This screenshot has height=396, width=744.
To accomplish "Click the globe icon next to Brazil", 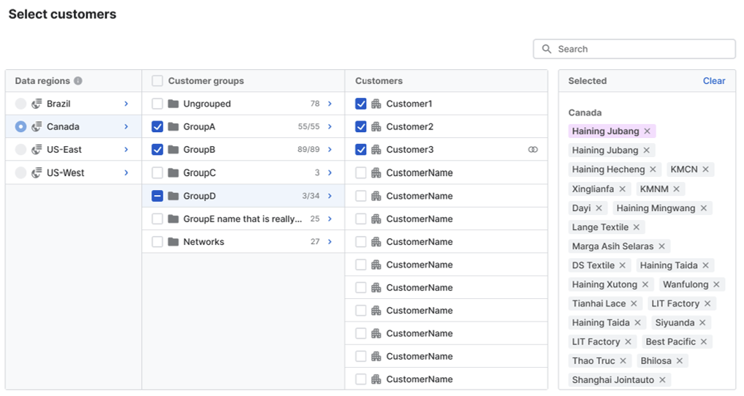I will point(37,104).
